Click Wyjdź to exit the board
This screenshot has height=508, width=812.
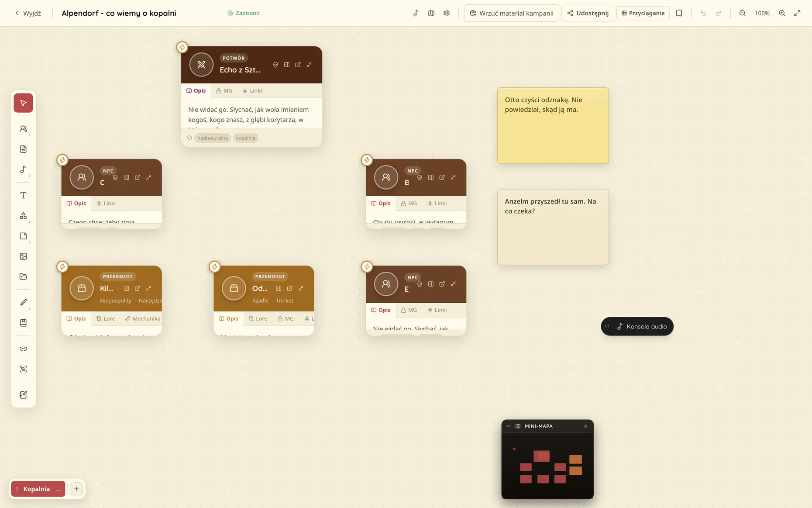point(28,13)
